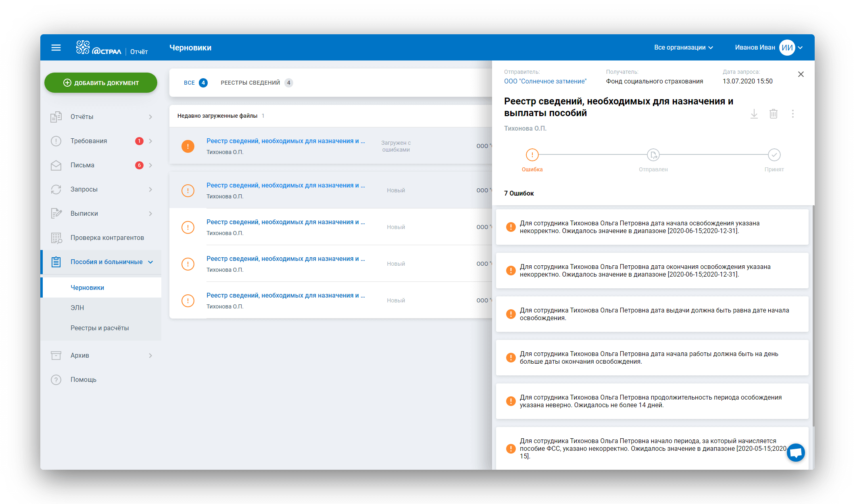Click the Помощь question mark icon
Viewport: 855px width, 504px height.
(x=56, y=380)
